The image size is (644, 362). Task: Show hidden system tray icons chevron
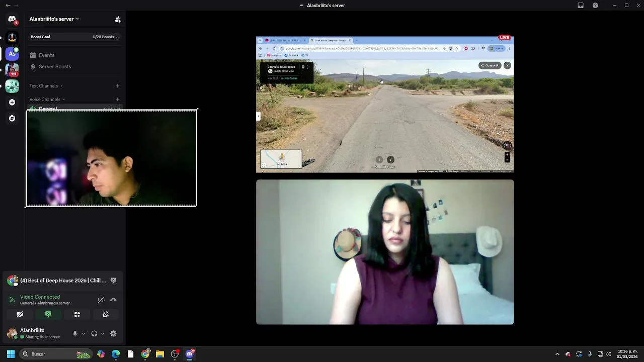(x=557, y=354)
